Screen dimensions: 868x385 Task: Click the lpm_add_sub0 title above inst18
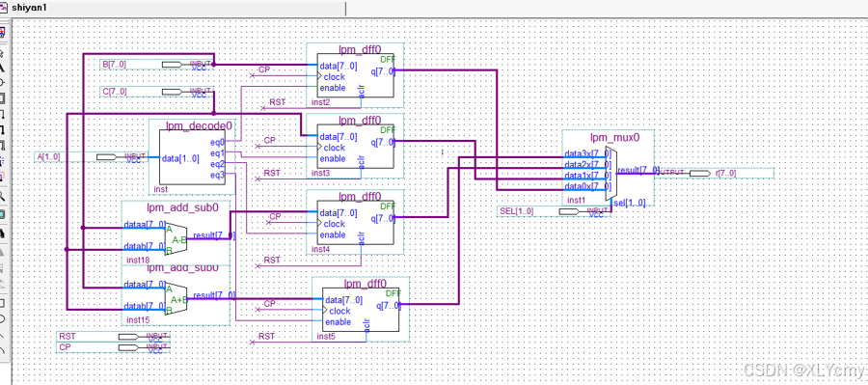click(x=182, y=207)
